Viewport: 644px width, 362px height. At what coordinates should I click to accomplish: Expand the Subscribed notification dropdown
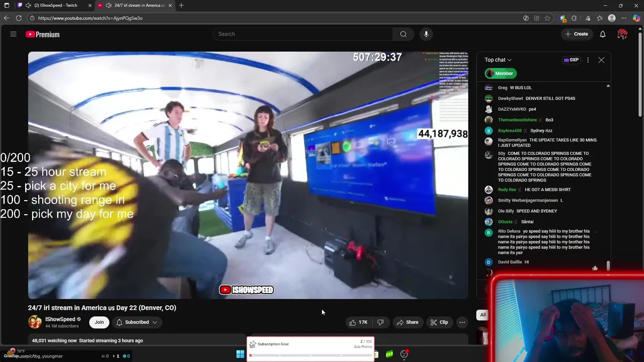pyautogui.click(x=154, y=322)
